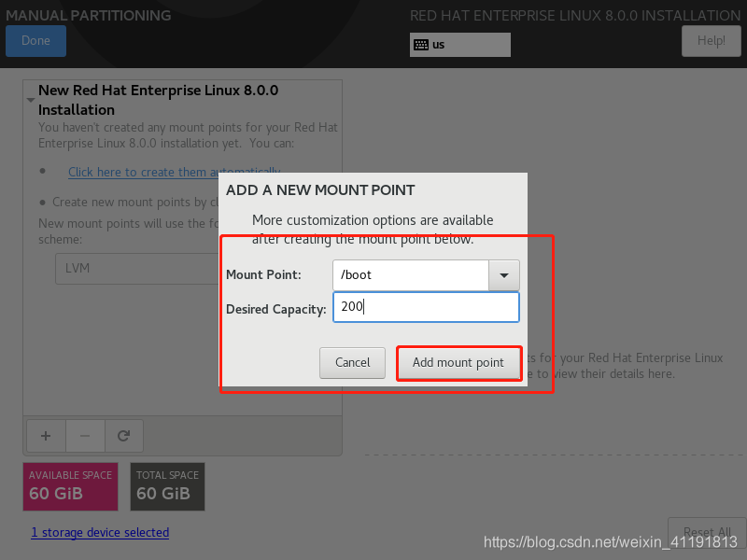This screenshot has height=560, width=747.
Task: Collapse the New Red Hat Installation expander
Action: click(31, 100)
